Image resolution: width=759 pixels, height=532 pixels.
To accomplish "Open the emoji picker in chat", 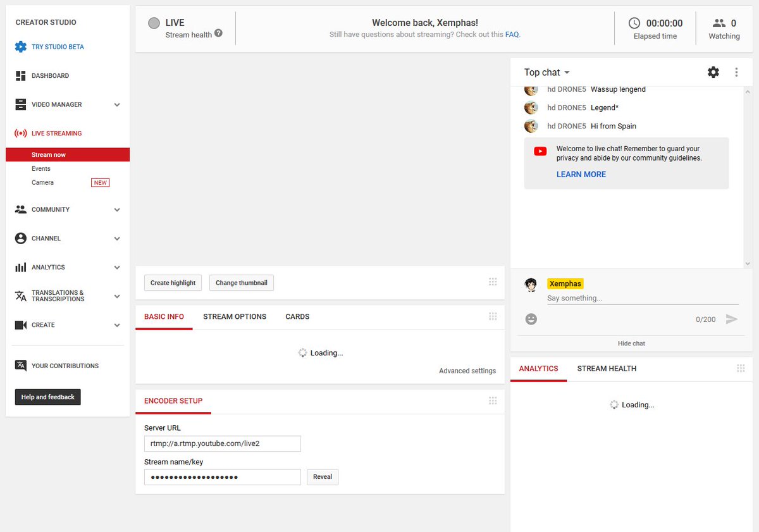I will (531, 319).
